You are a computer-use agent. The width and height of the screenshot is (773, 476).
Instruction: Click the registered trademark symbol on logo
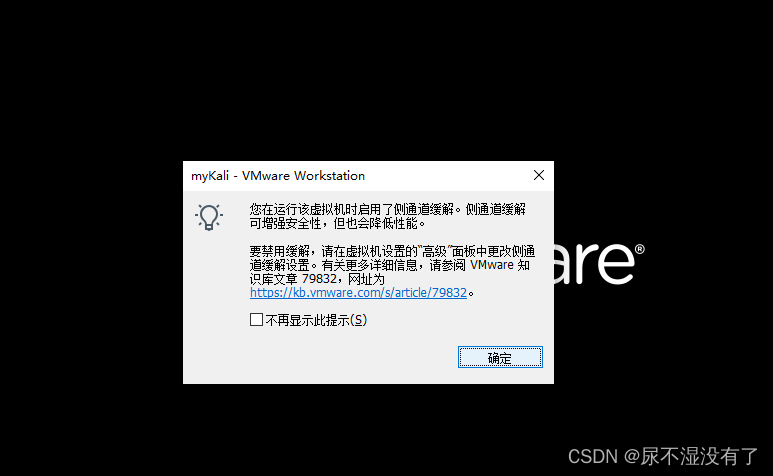point(640,249)
